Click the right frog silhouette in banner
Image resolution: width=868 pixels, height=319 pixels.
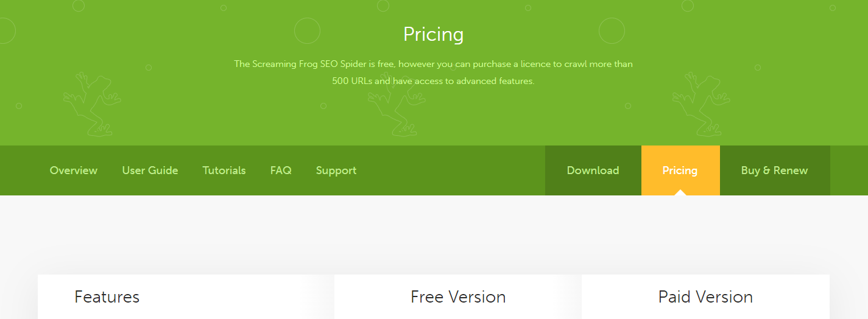[x=701, y=103]
